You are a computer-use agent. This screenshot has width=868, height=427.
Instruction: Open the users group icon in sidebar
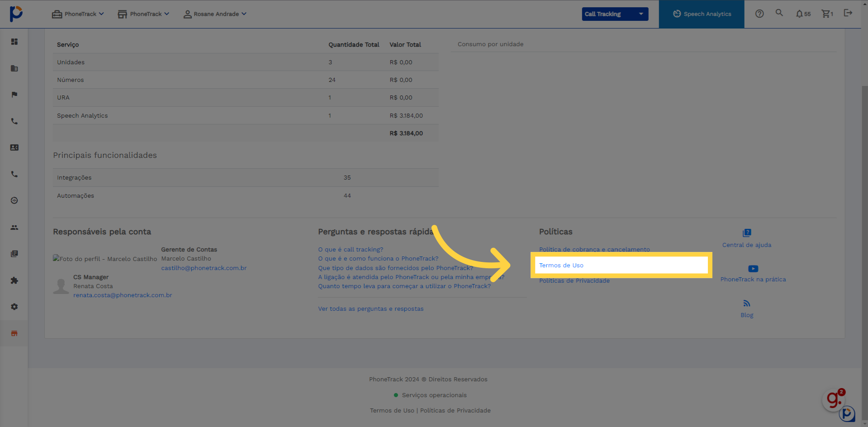(x=14, y=228)
